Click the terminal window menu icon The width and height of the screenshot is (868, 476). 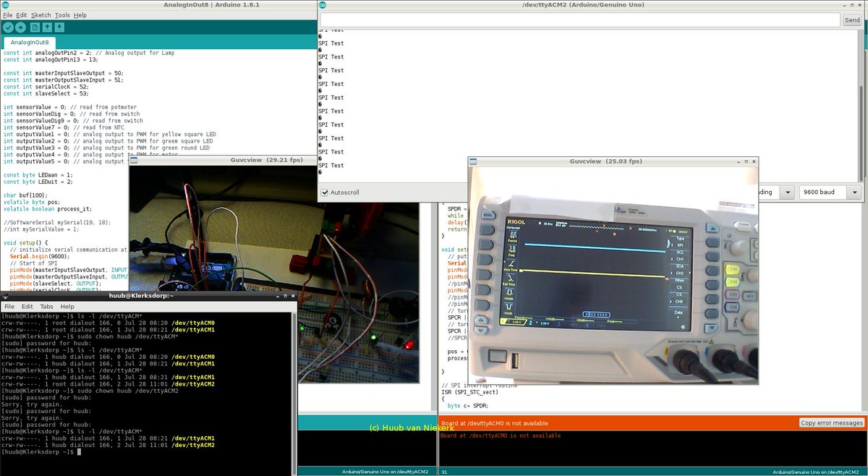click(5, 296)
